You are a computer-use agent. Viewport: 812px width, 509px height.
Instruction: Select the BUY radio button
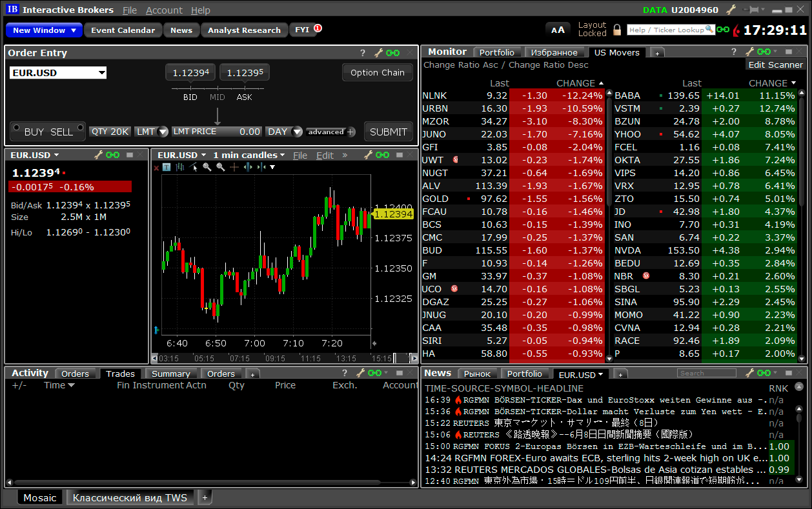[x=15, y=127]
